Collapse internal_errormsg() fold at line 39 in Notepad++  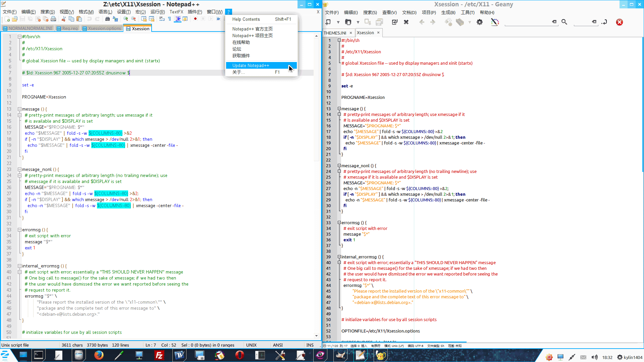tap(19, 266)
